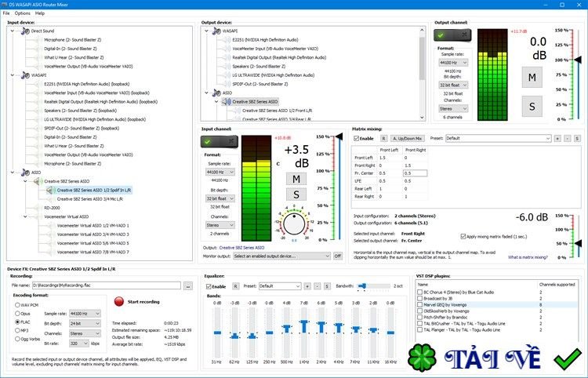Click the input WASAPI group icon
This screenshot has width=588, height=378.
pos(25,75)
